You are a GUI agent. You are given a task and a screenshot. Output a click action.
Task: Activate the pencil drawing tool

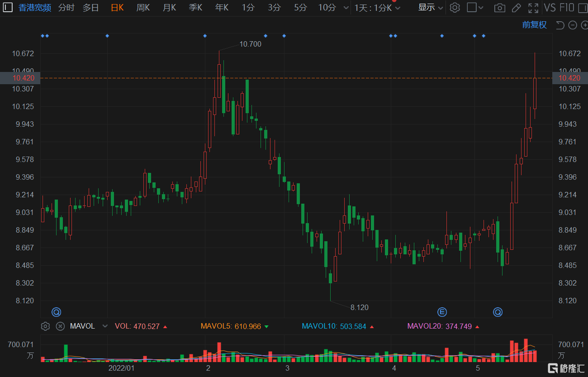coord(516,8)
